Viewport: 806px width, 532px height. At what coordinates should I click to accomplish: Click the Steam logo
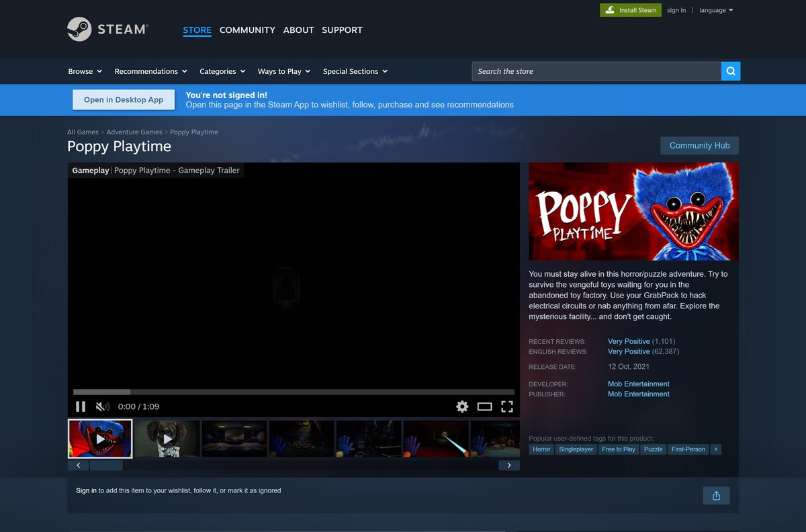107,30
